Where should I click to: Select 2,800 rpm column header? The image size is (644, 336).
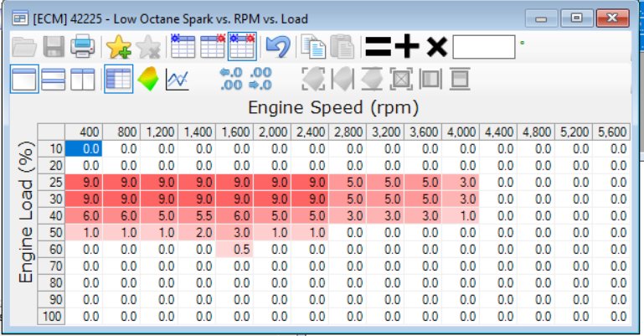coord(348,132)
